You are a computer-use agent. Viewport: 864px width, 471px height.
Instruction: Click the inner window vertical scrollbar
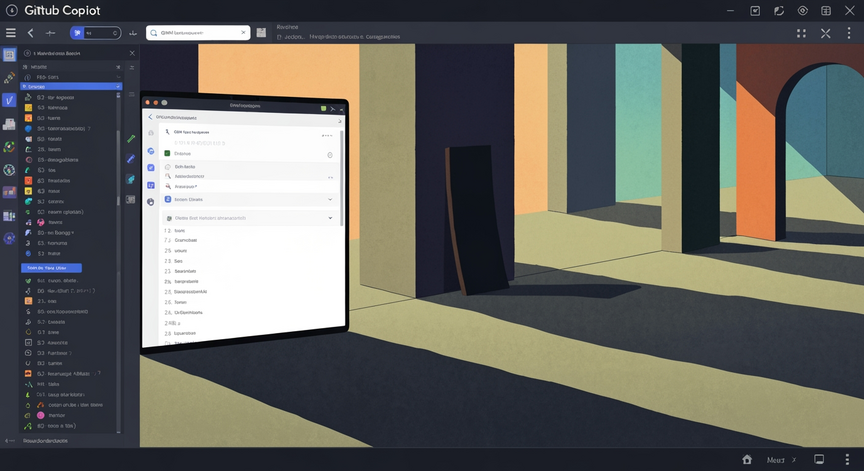click(x=342, y=178)
